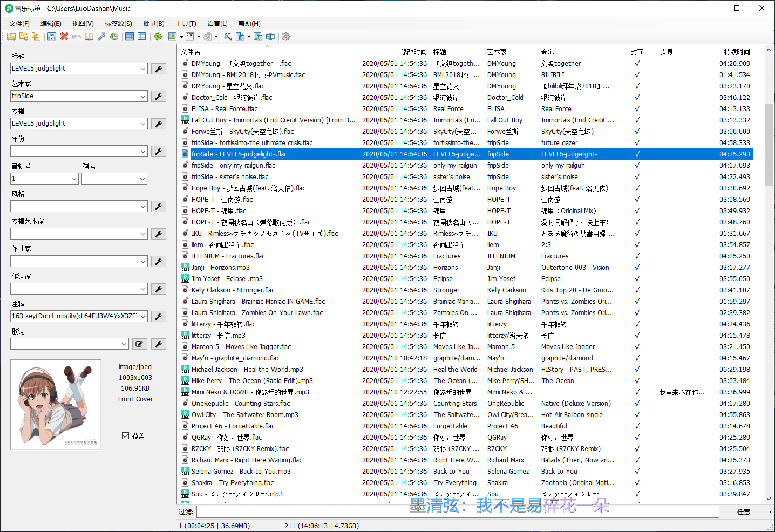This screenshot has height=532, width=775.
Task: Expand the 音轨号 dropdown
Action: 74,179
